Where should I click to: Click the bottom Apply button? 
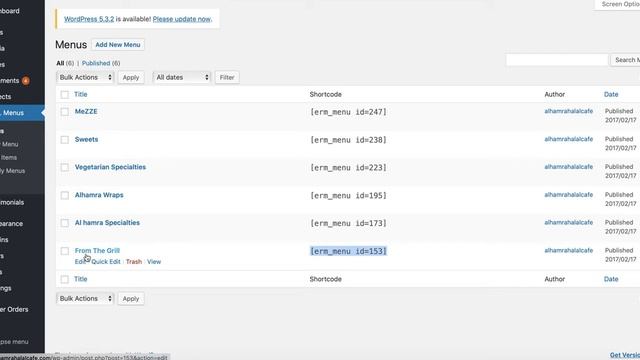[x=131, y=298]
